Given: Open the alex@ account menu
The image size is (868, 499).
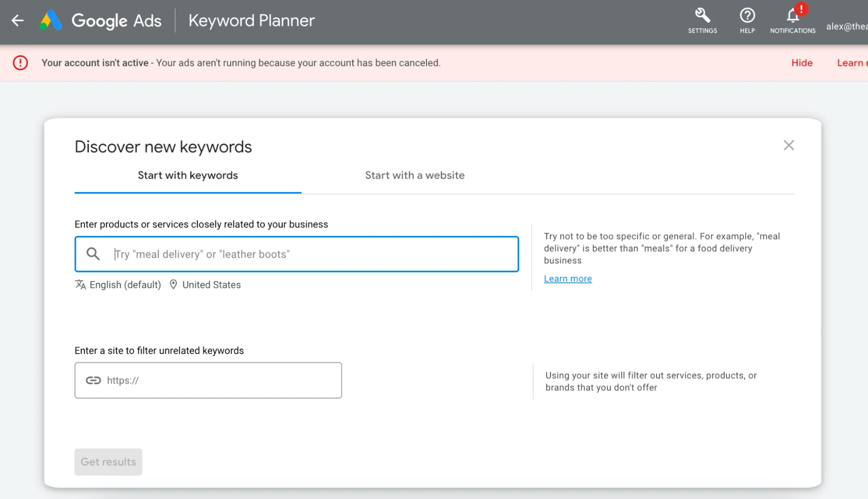Looking at the screenshot, I should click(847, 26).
